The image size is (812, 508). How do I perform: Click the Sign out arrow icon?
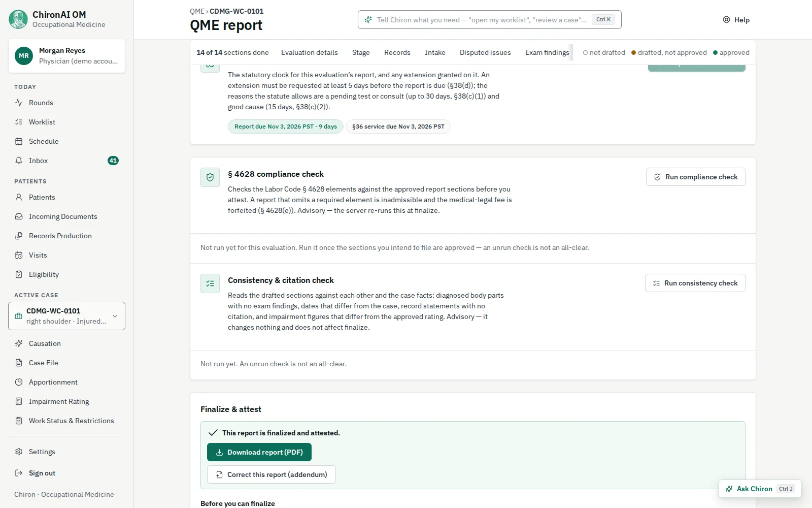pyautogui.click(x=19, y=473)
